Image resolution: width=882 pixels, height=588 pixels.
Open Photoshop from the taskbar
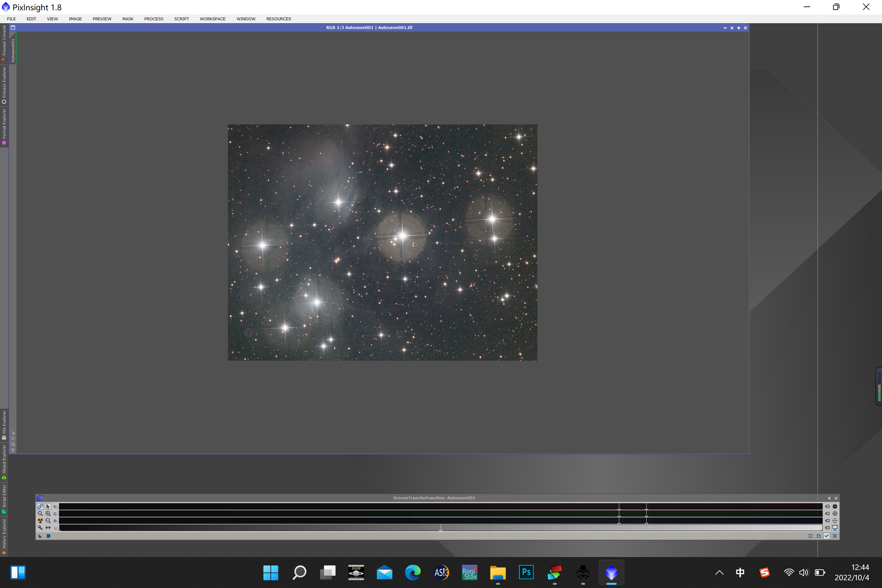pos(526,573)
